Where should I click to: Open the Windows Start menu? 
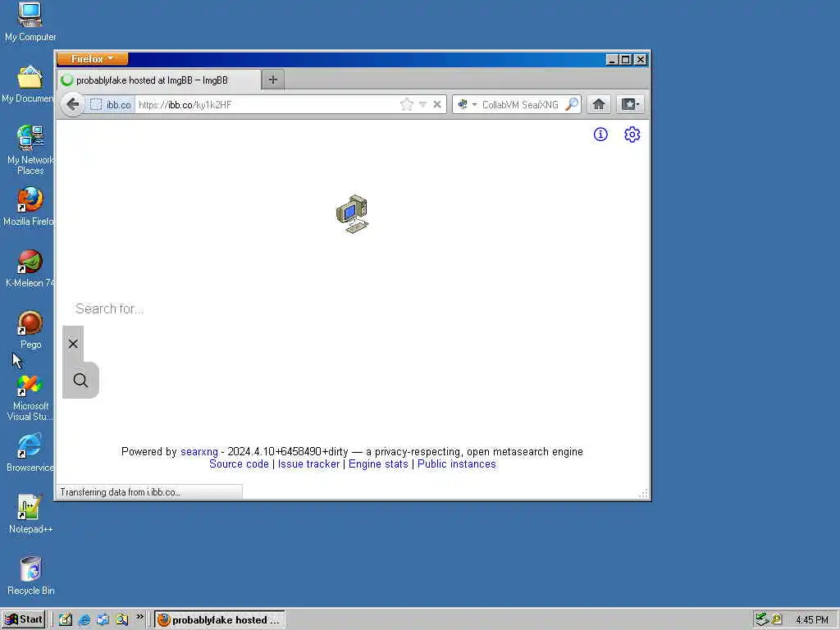(23, 620)
